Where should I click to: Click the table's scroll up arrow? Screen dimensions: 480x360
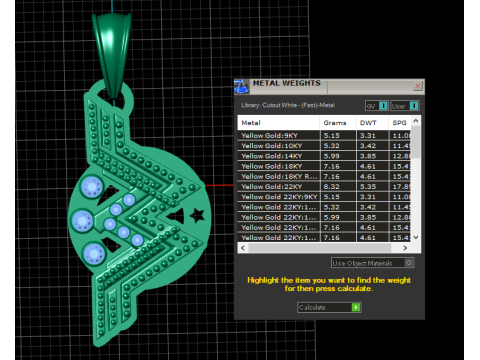coord(416,121)
